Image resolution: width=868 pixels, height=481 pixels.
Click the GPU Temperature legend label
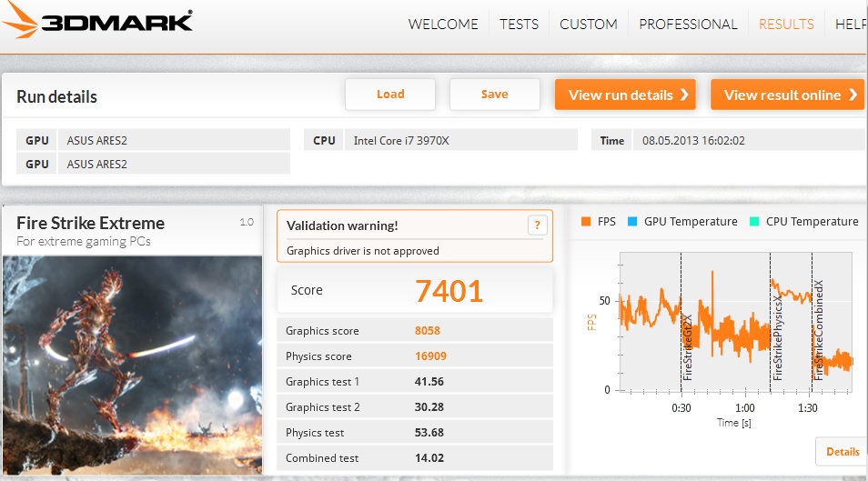pyautogui.click(x=691, y=221)
